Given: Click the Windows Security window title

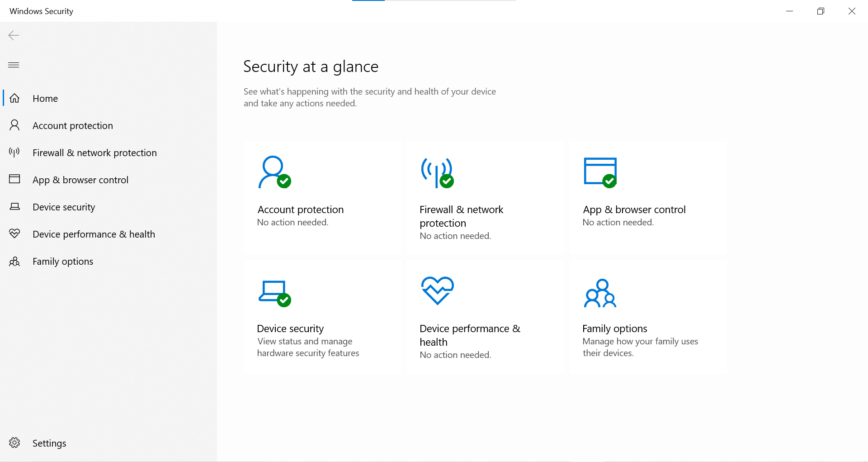Looking at the screenshot, I should [x=41, y=11].
